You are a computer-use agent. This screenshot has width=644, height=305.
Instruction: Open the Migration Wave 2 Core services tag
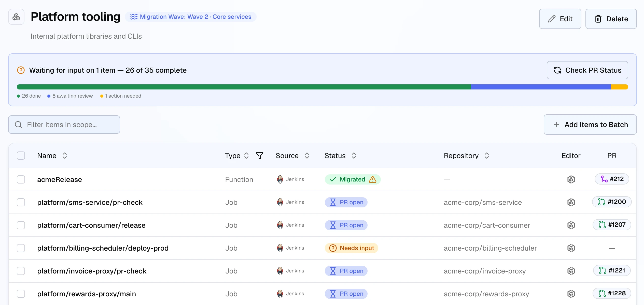(x=191, y=17)
